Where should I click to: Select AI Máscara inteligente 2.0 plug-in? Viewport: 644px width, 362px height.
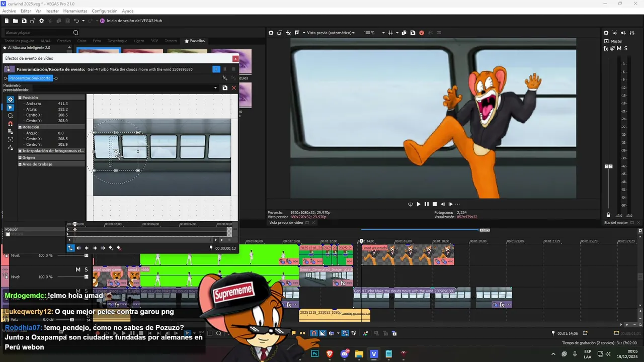pyautogui.click(x=29, y=48)
